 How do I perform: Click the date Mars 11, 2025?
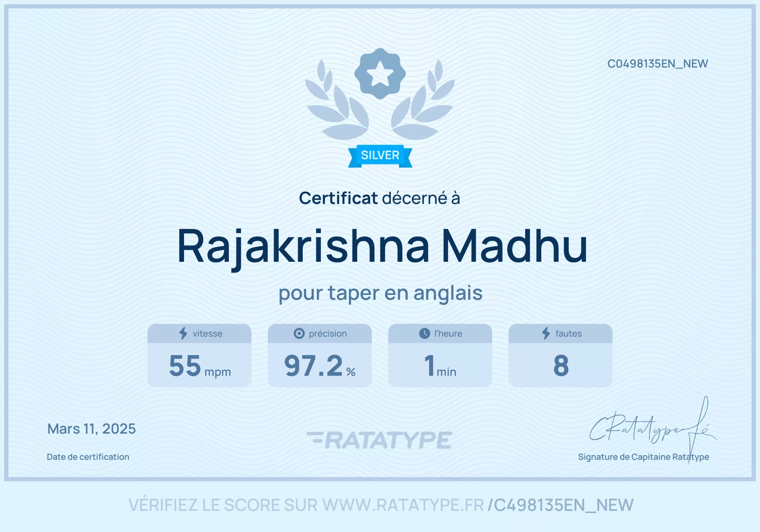point(92,429)
